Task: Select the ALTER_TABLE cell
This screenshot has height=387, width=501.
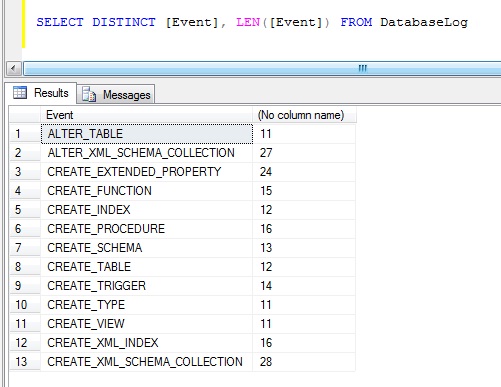Action: [x=147, y=134]
